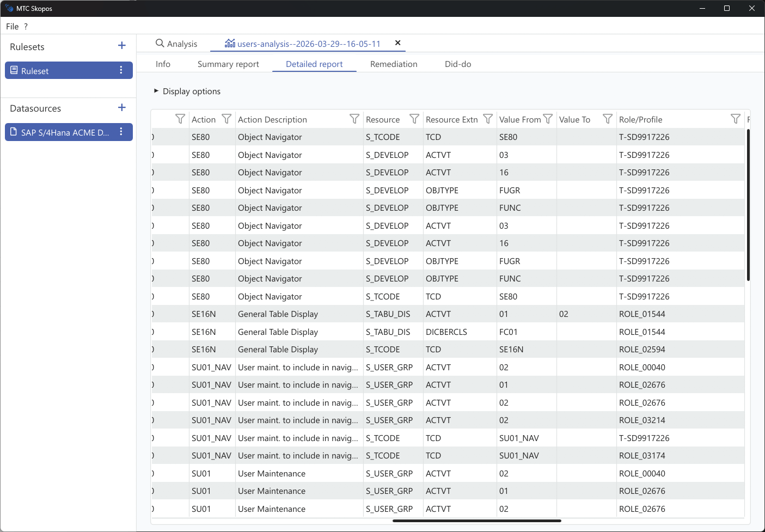The width and height of the screenshot is (765, 532).
Task: Open the Remediation tab
Action: point(394,64)
